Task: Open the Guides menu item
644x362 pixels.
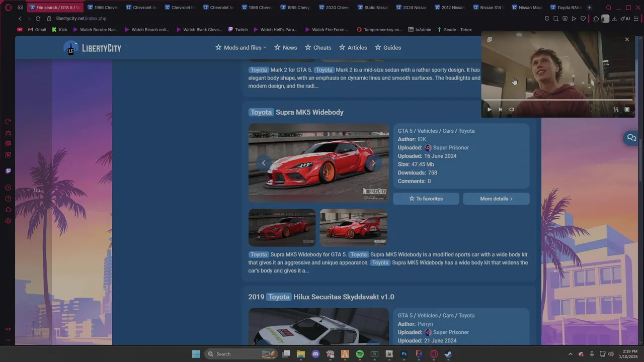Action: coord(388,48)
